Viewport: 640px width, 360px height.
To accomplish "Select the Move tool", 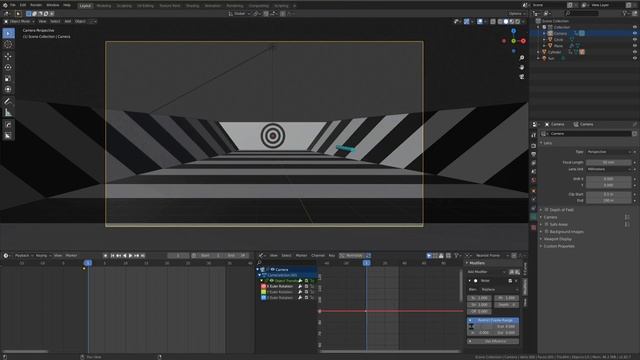I will [8, 56].
